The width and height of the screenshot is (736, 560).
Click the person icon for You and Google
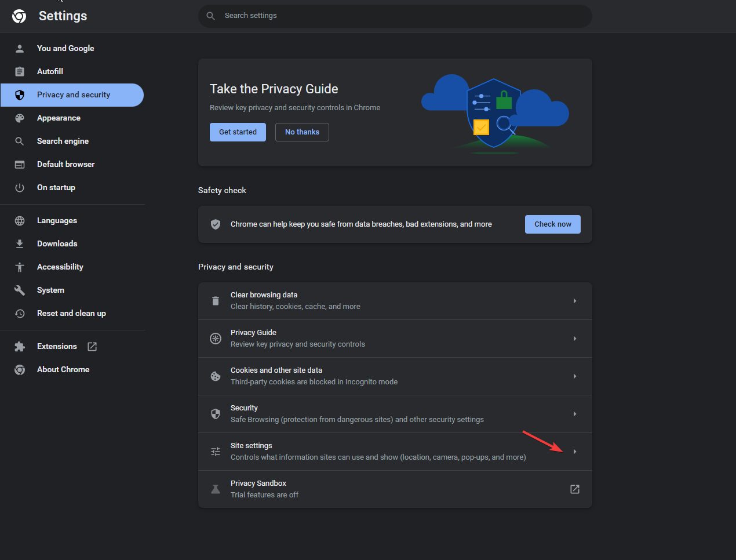[x=20, y=49]
